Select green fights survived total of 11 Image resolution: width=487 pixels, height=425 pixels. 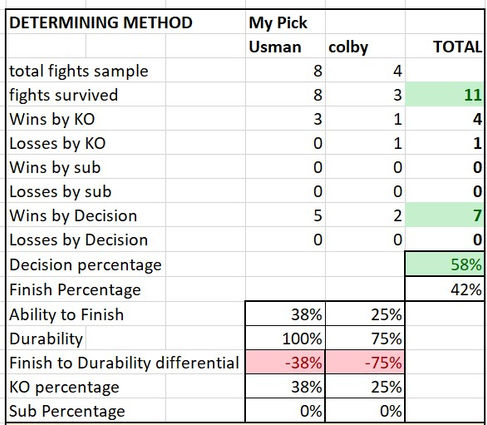445,95
